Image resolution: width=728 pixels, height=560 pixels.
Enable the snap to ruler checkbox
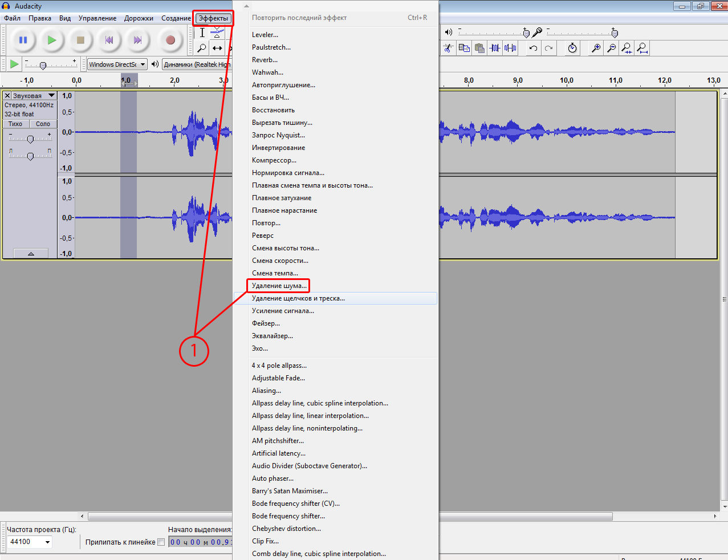click(x=161, y=542)
